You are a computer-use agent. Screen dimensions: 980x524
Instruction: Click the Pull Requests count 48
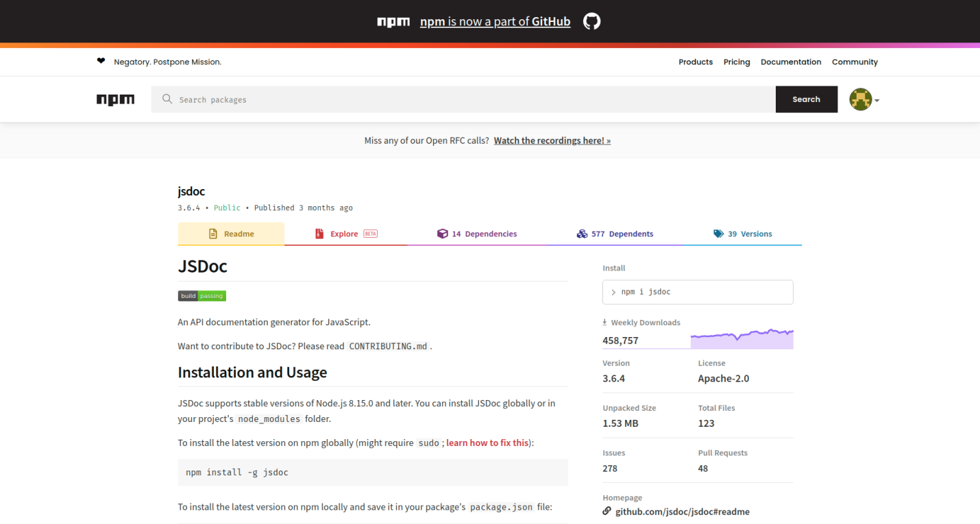coord(703,469)
